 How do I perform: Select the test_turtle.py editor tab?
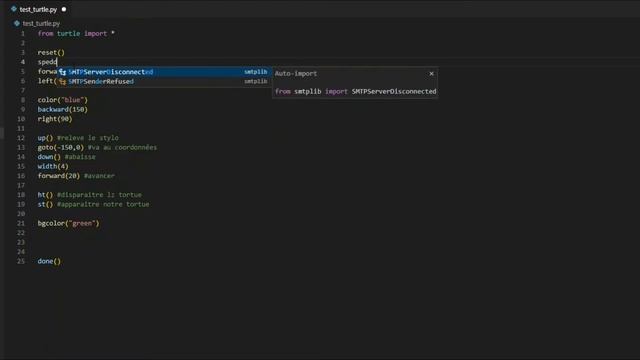[x=38, y=9]
